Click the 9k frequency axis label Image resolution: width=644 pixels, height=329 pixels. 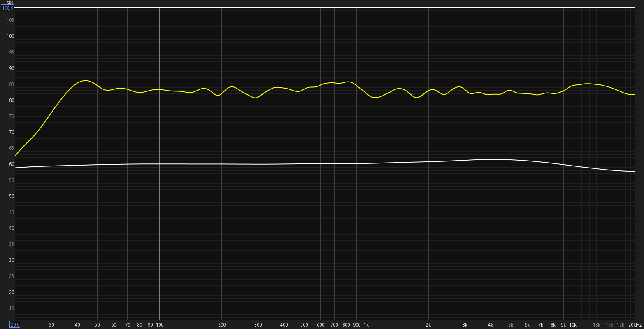pos(563,325)
